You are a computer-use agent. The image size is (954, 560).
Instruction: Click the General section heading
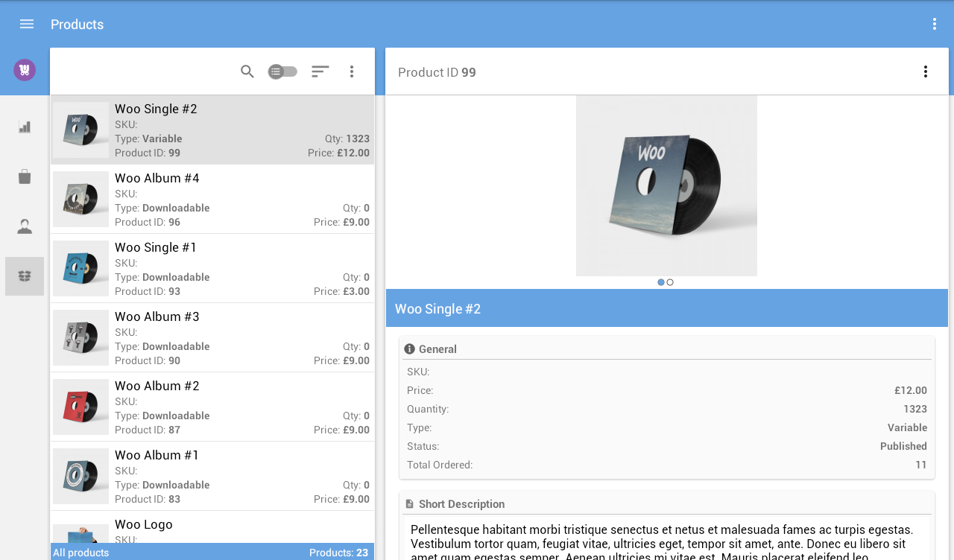point(437,349)
